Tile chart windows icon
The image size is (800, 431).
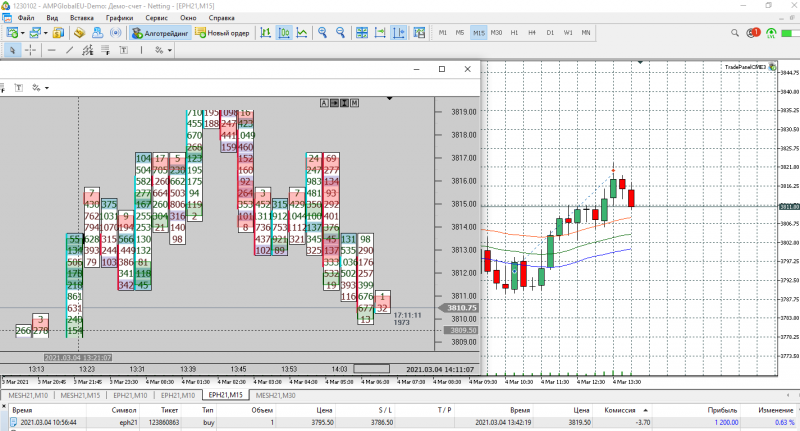pos(362,33)
